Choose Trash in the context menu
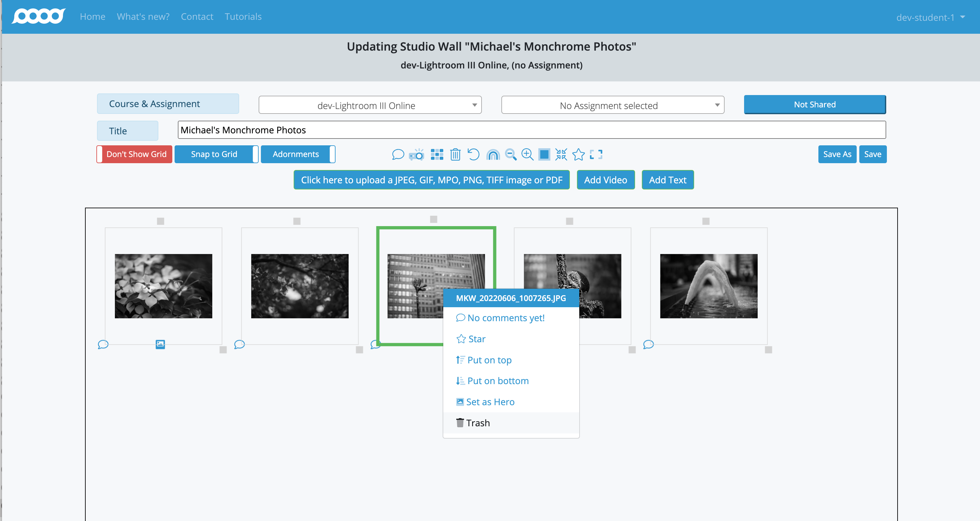The image size is (980, 521). pyautogui.click(x=511, y=422)
